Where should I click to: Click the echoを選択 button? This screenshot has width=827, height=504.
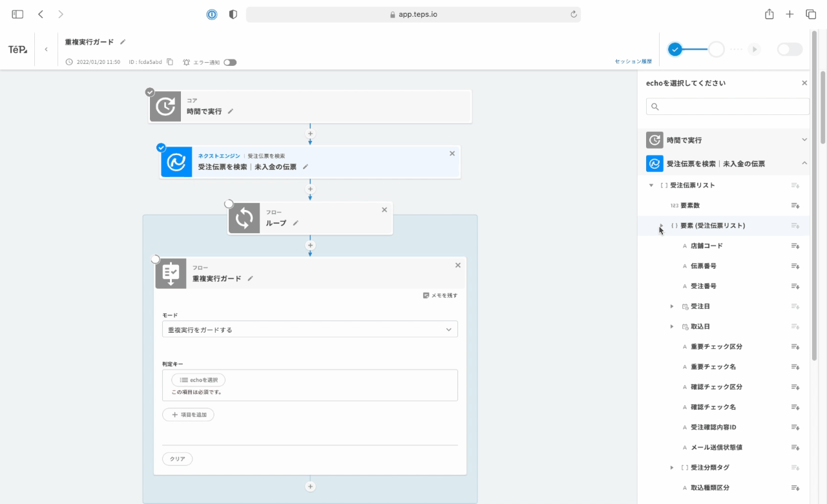pos(198,380)
